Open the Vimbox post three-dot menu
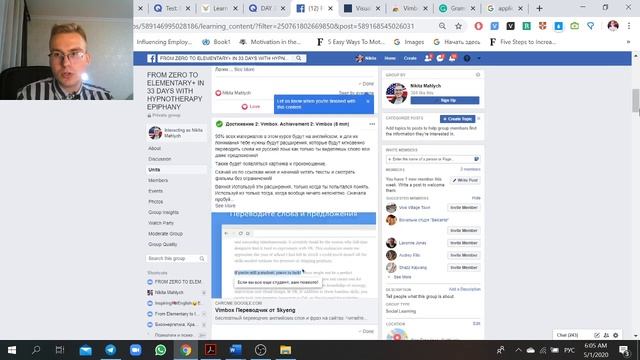 372,124
